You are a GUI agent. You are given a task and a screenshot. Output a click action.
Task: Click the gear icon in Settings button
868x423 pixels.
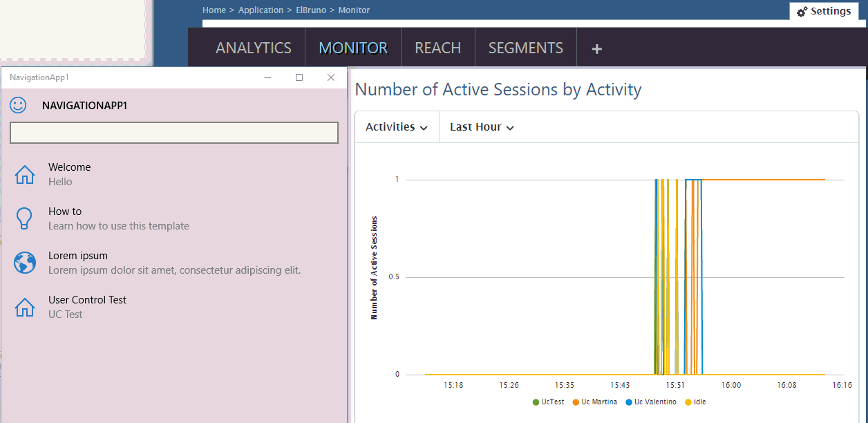pos(802,12)
